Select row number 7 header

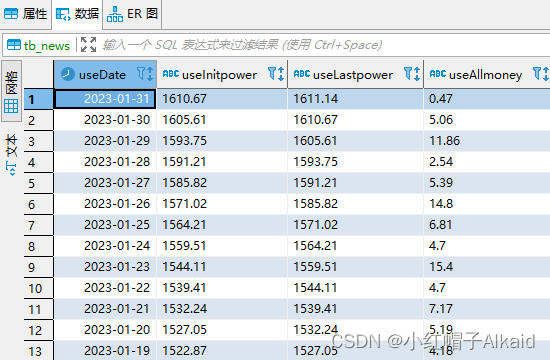pyautogui.click(x=39, y=225)
